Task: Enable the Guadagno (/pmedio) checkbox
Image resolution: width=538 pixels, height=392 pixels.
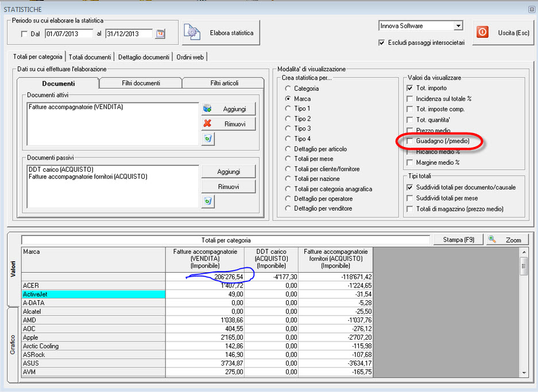Action: (409, 141)
